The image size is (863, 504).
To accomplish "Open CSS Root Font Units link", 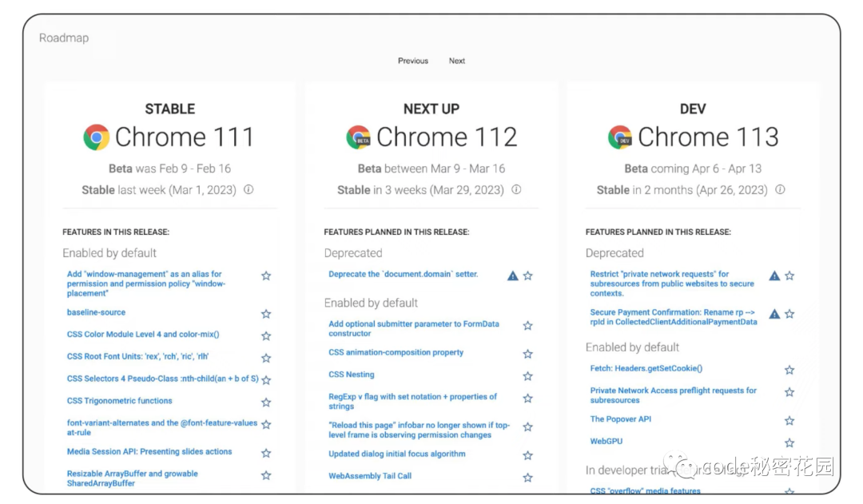I will point(137,356).
